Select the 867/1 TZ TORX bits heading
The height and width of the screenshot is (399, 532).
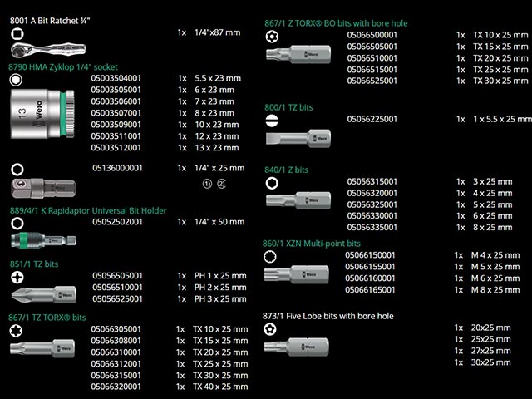[x=47, y=318]
